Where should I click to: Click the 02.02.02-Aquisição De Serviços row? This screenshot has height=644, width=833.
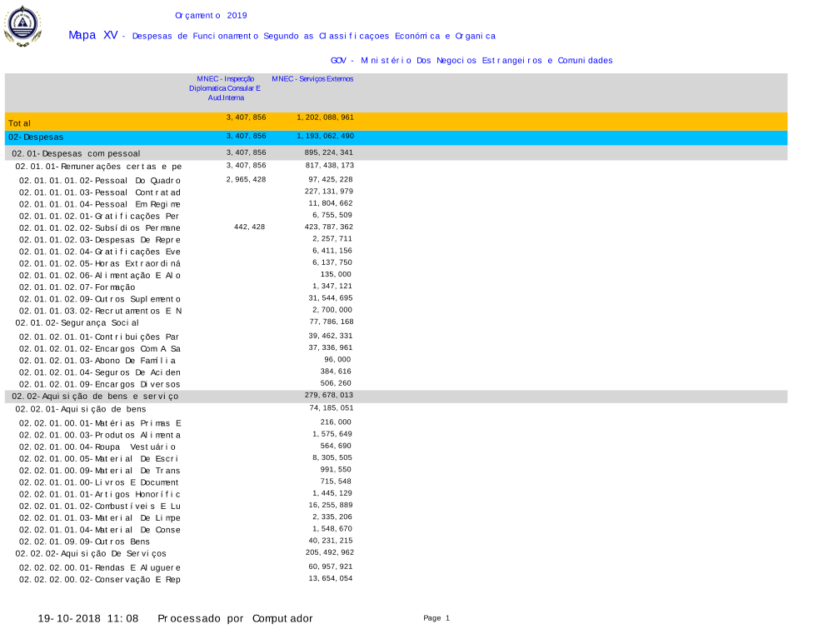(91, 553)
